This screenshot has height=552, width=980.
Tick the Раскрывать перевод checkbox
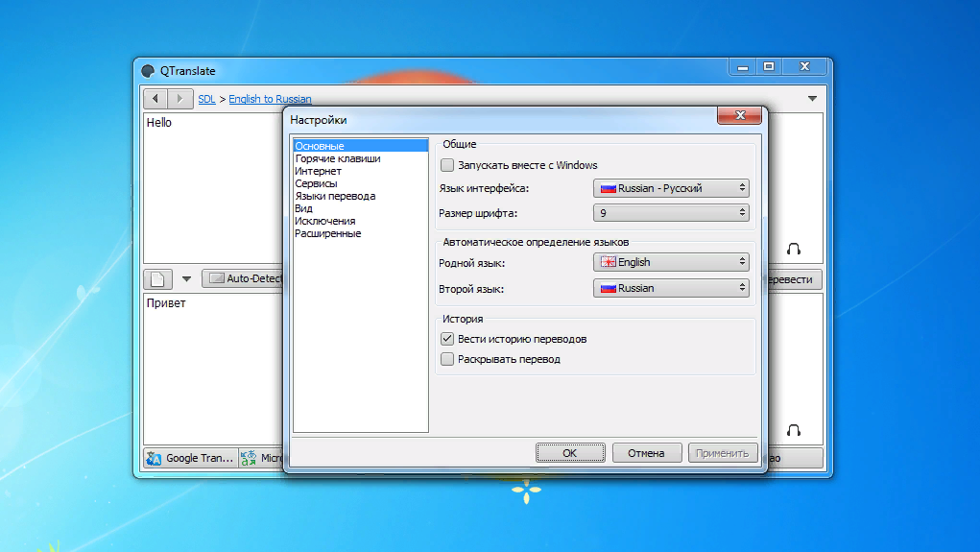pyautogui.click(x=447, y=359)
